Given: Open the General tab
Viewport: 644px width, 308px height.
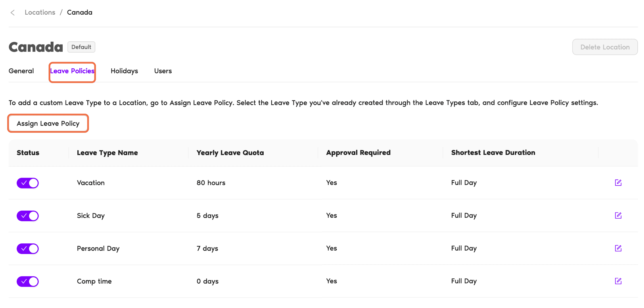Looking at the screenshot, I should pyautogui.click(x=21, y=71).
